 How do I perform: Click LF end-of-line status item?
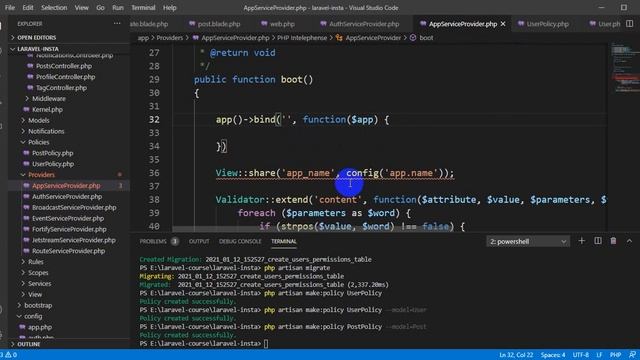599,355
